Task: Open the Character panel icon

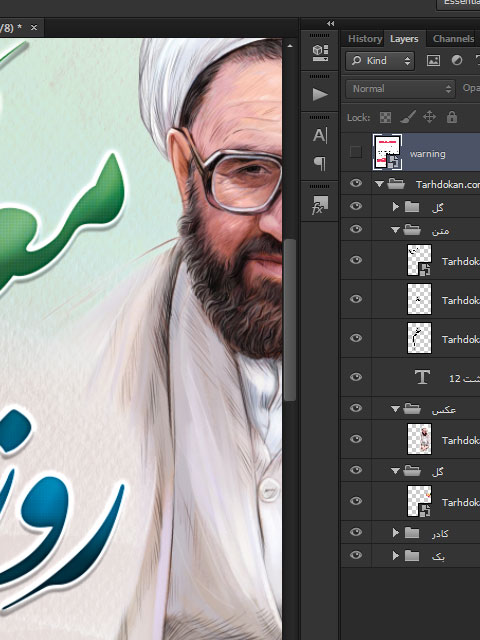Action: 320,135
